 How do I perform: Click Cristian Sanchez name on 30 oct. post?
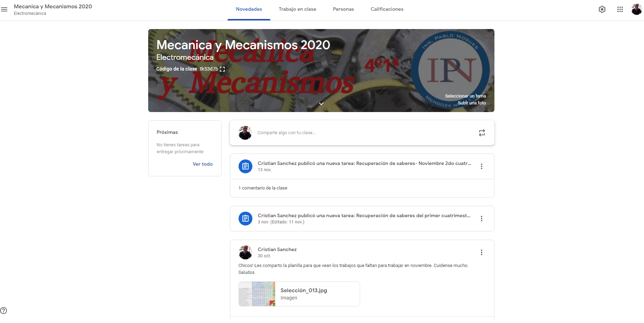(277, 250)
